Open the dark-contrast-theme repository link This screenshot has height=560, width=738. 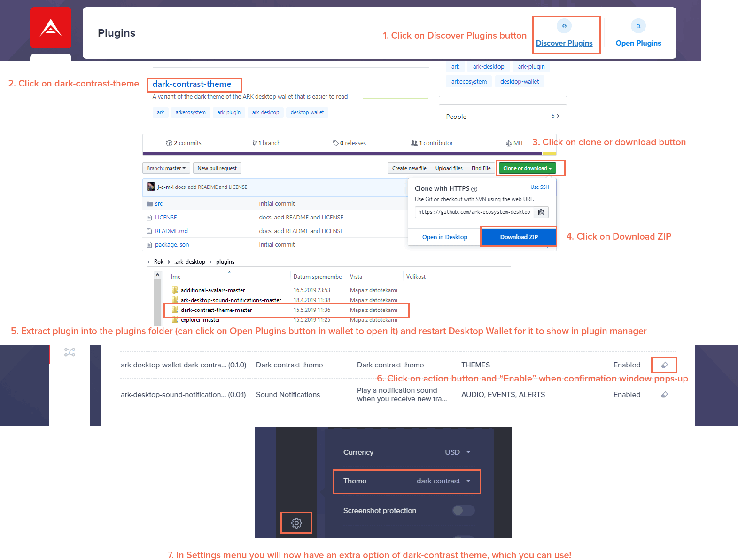pos(192,84)
